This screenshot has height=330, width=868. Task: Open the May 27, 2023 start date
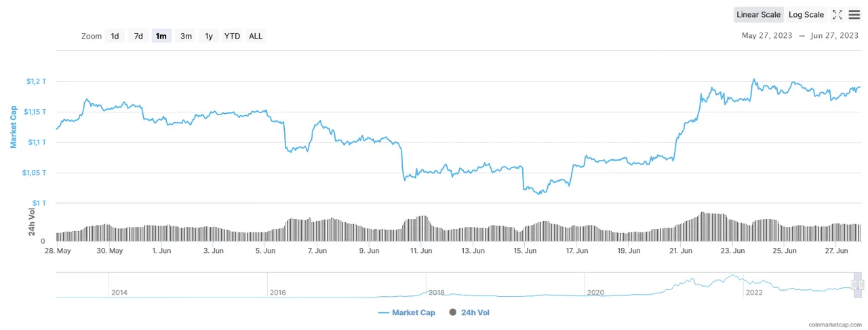tap(767, 36)
